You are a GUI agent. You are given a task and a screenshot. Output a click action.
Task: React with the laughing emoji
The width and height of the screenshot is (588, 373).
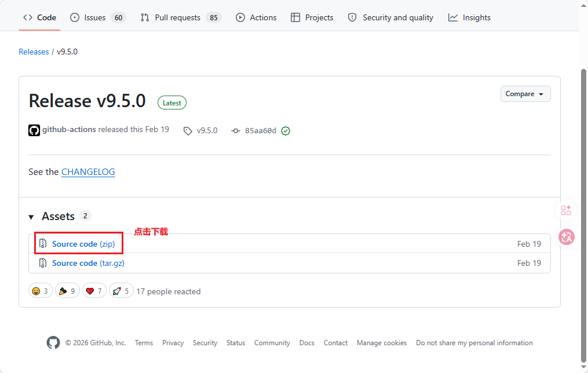tap(40, 291)
